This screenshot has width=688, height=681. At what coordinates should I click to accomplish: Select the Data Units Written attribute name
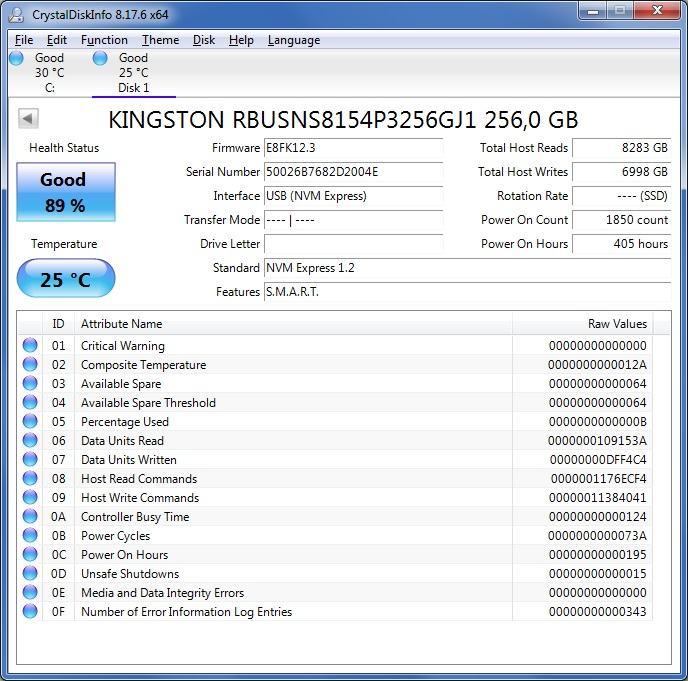tap(129, 460)
